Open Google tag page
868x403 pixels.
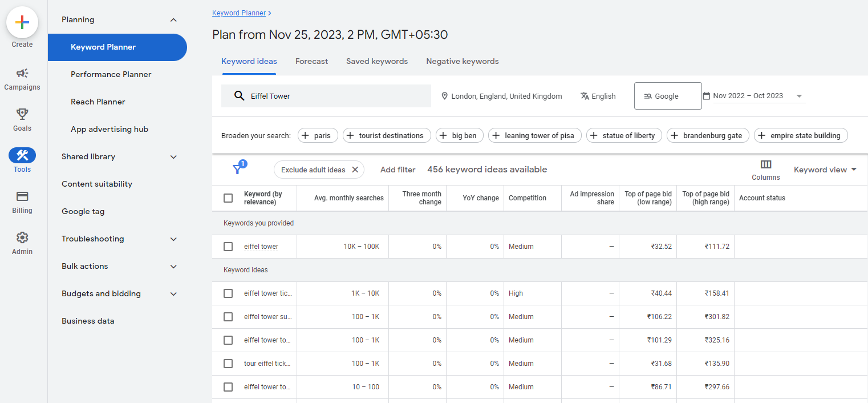pyautogui.click(x=83, y=211)
